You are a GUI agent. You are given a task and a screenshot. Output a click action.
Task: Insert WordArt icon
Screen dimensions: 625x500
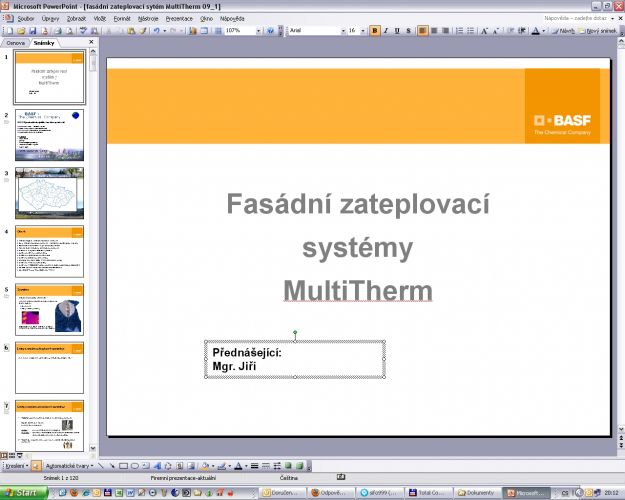(x=157, y=466)
